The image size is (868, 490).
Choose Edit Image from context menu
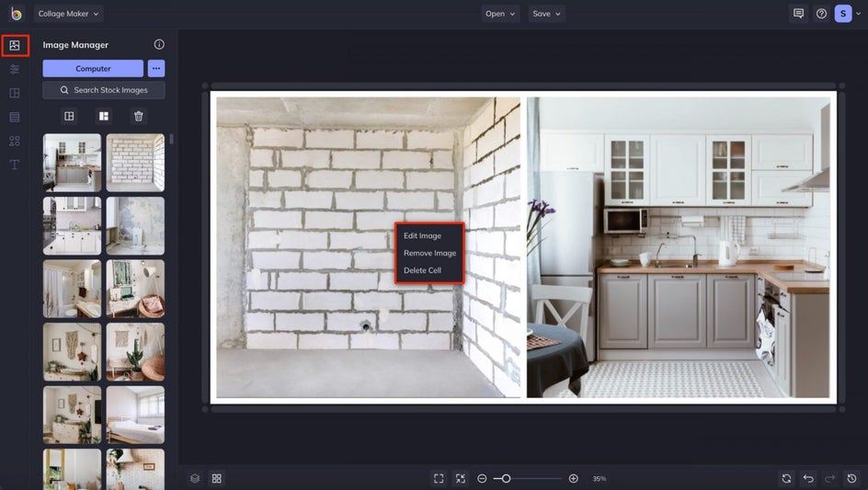[x=422, y=235]
